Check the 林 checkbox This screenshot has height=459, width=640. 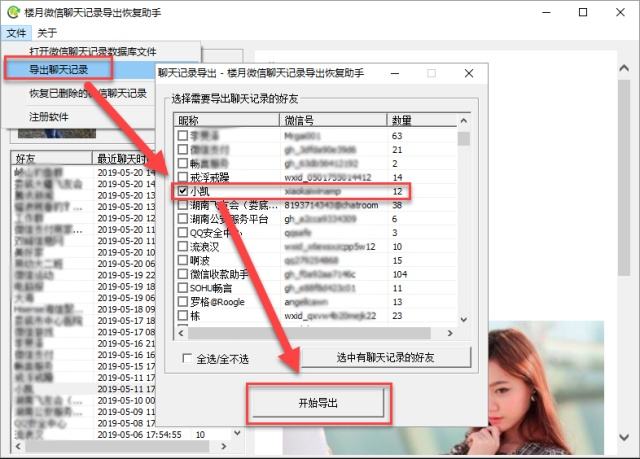click(183, 315)
